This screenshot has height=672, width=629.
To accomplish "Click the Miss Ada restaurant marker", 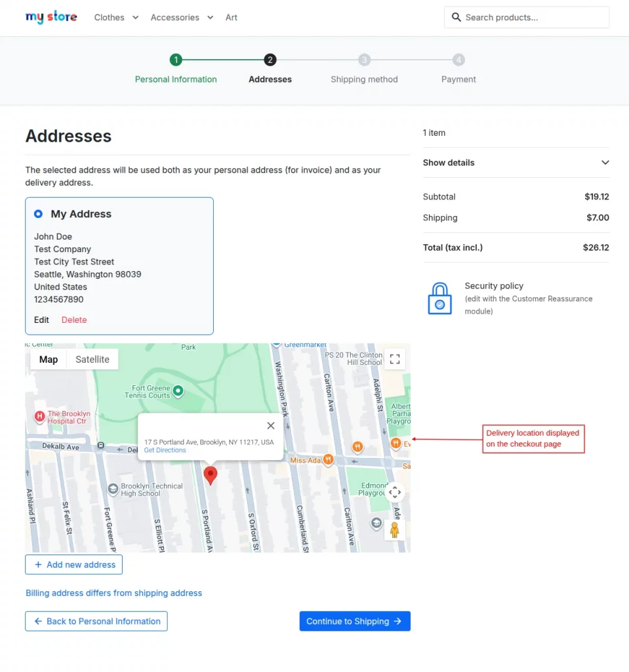I will tap(328, 460).
